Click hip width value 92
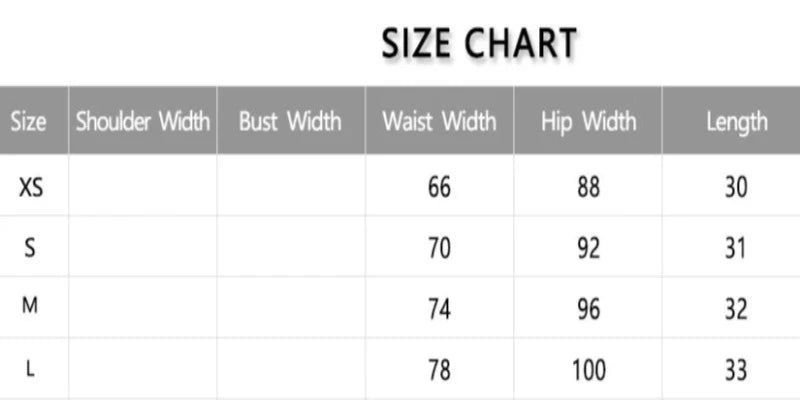The width and height of the screenshot is (800, 400). [589, 248]
